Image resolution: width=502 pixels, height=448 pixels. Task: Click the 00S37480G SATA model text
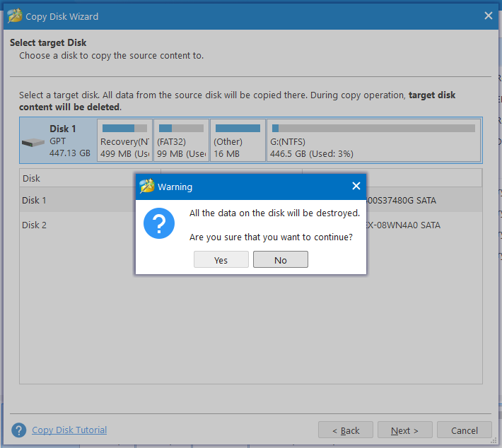click(402, 200)
